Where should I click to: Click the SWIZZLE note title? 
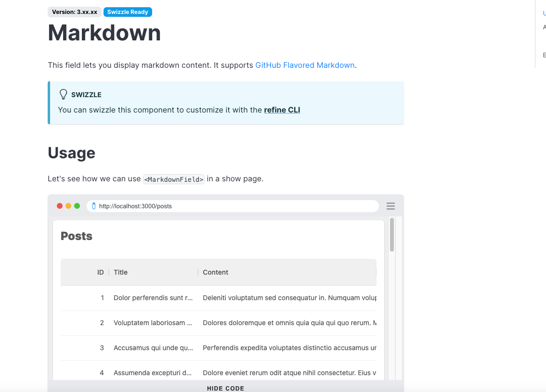tap(86, 95)
